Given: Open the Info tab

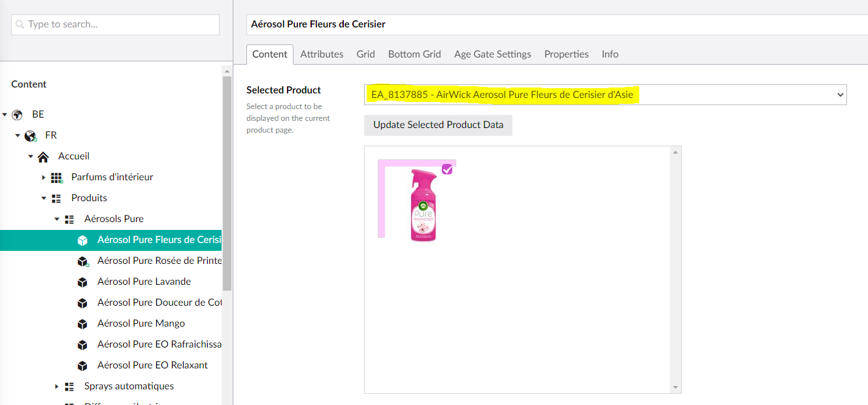Looking at the screenshot, I should click(x=610, y=54).
